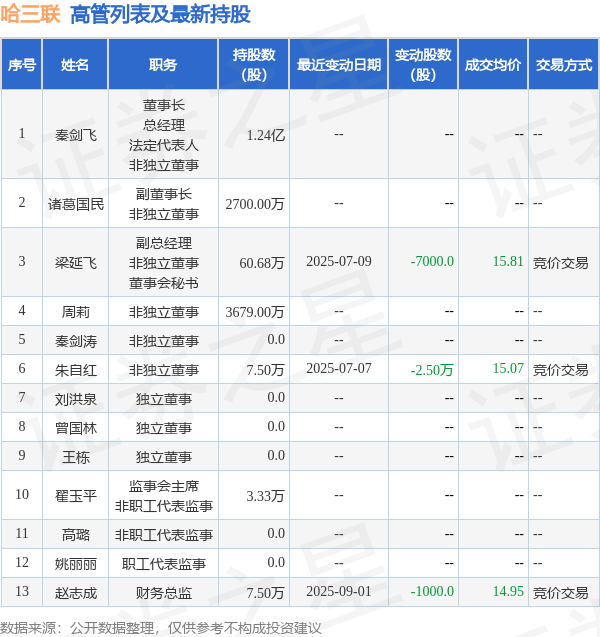The image size is (600, 637).
Task: Click the name 秦剑飞
Action: click(x=76, y=135)
